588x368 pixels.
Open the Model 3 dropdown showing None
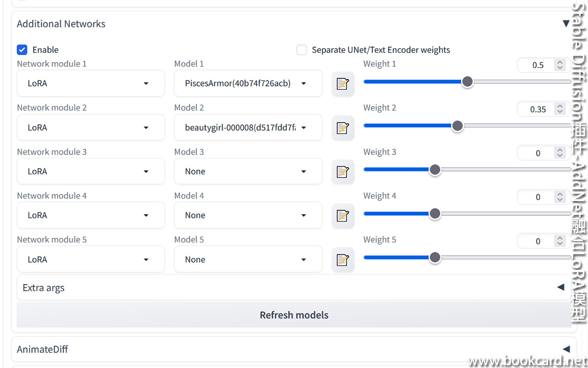coord(248,171)
